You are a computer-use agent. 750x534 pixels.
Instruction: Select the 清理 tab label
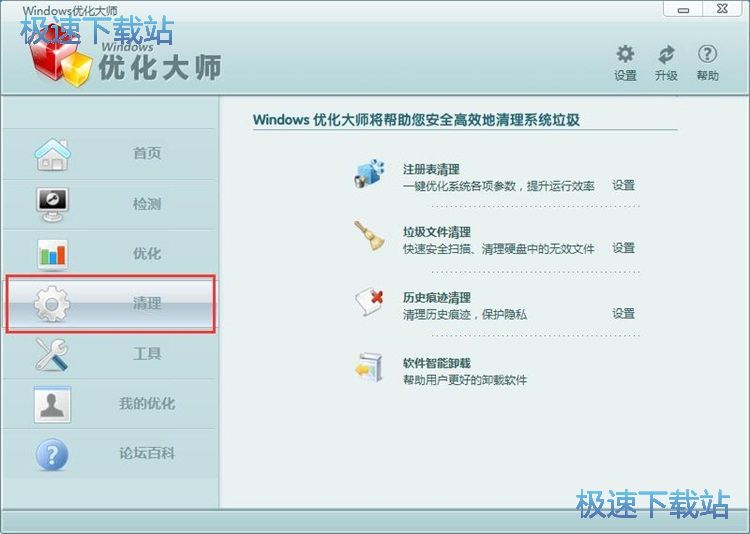pyautogui.click(x=147, y=303)
